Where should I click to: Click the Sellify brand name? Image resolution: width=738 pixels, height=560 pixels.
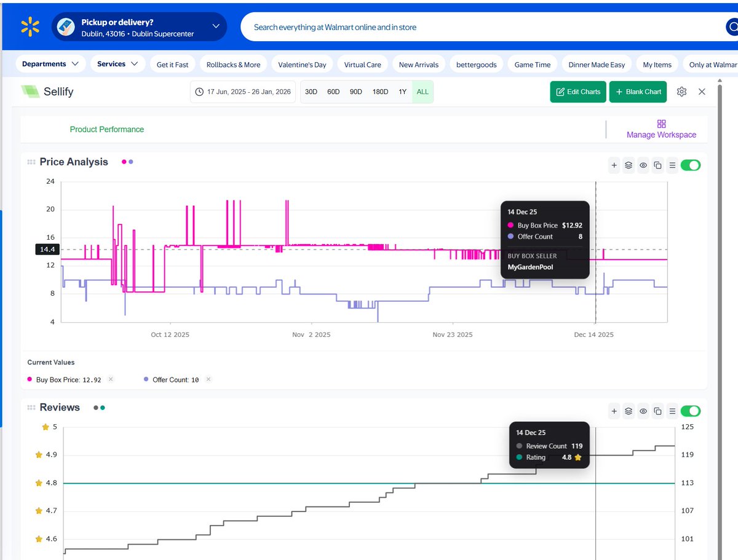58,92
